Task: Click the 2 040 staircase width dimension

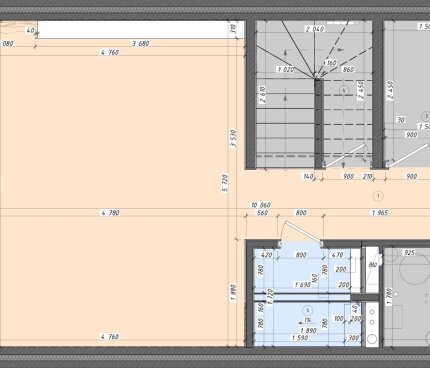Action: click(x=315, y=29)
